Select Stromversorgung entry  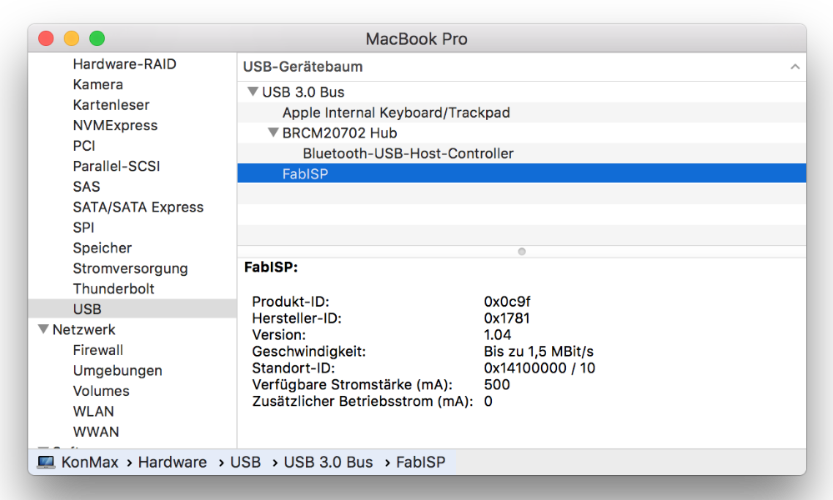tap(130, 268)
